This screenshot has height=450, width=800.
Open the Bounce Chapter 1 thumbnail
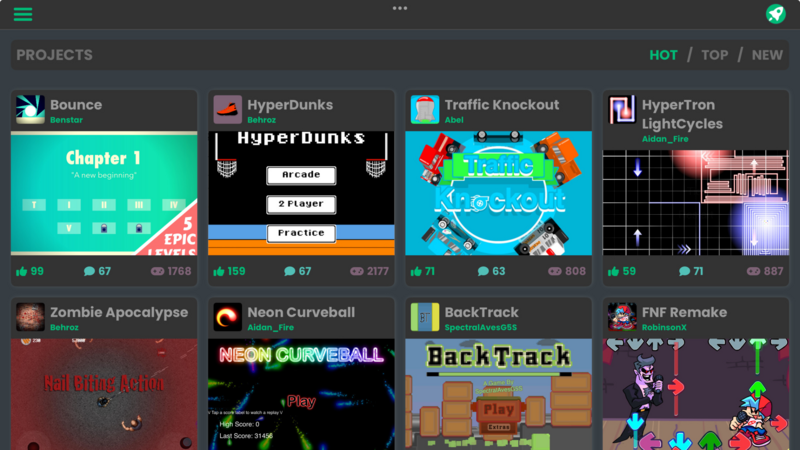(104, 193)
